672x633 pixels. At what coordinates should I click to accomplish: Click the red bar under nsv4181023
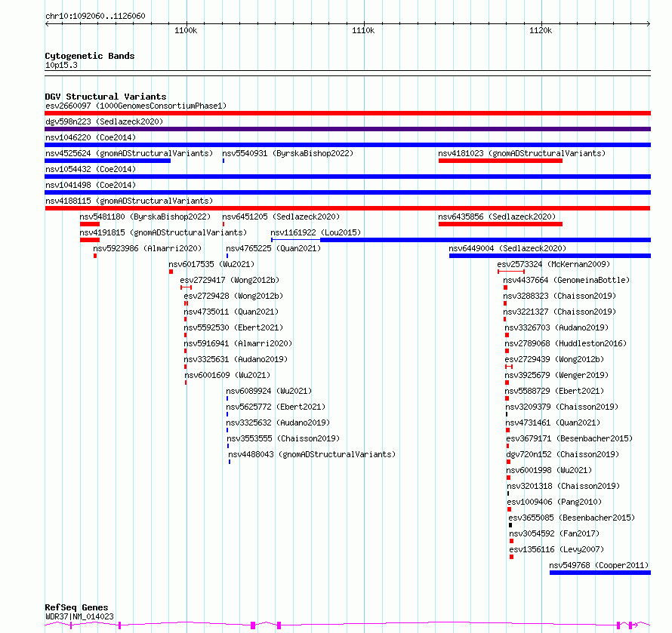point(500,161)
